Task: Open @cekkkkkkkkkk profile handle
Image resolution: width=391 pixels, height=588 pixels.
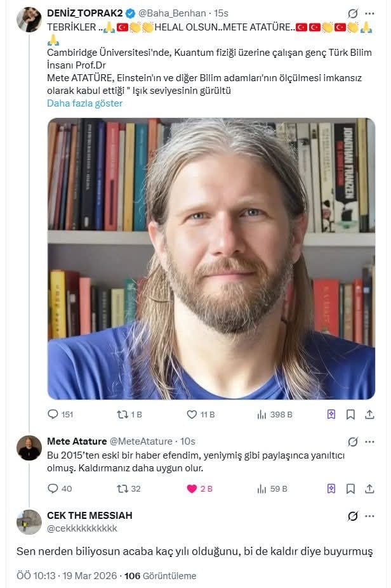Action: pos(82,528)
